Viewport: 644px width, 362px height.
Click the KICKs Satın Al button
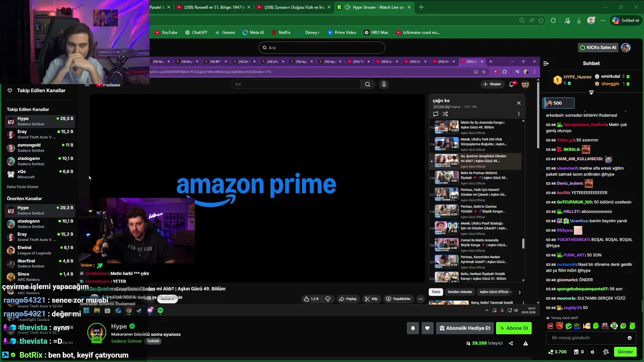[x=599, y=47]
